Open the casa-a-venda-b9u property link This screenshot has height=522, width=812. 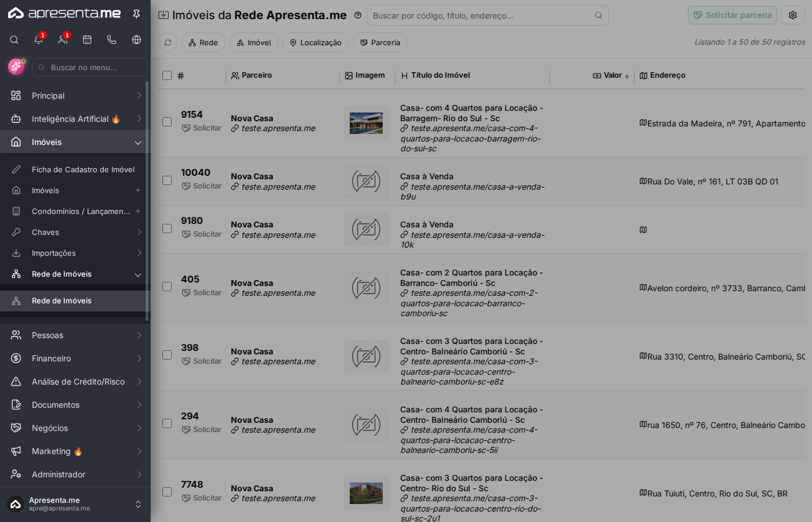coord(472,192)
